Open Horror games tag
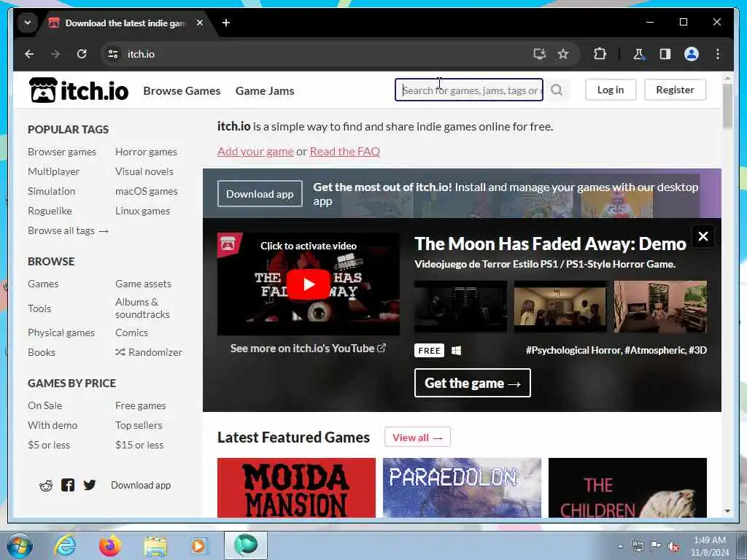 tap(146, 152)
